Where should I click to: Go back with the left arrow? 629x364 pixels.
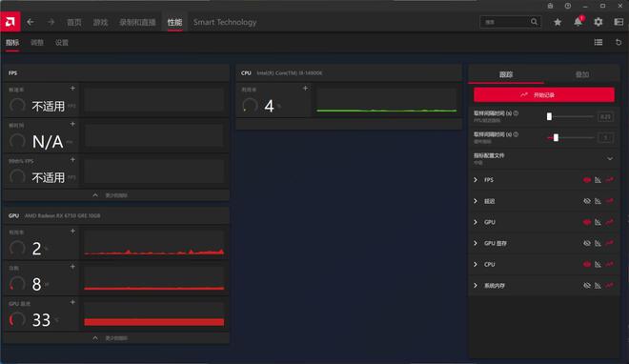point(30,22)
